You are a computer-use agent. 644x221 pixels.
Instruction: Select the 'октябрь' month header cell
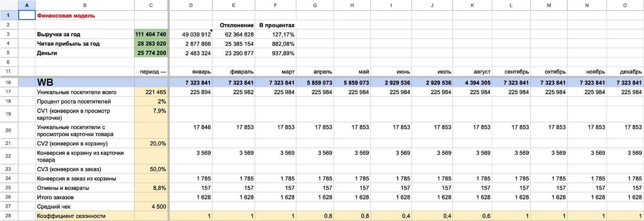coord(549,72)
